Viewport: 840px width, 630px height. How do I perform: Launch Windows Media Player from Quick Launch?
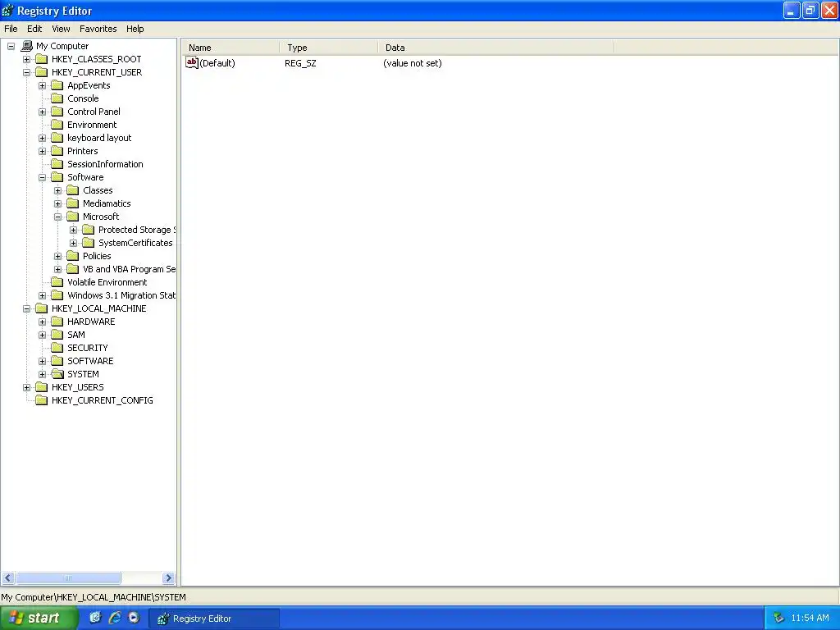pos(134,618)
